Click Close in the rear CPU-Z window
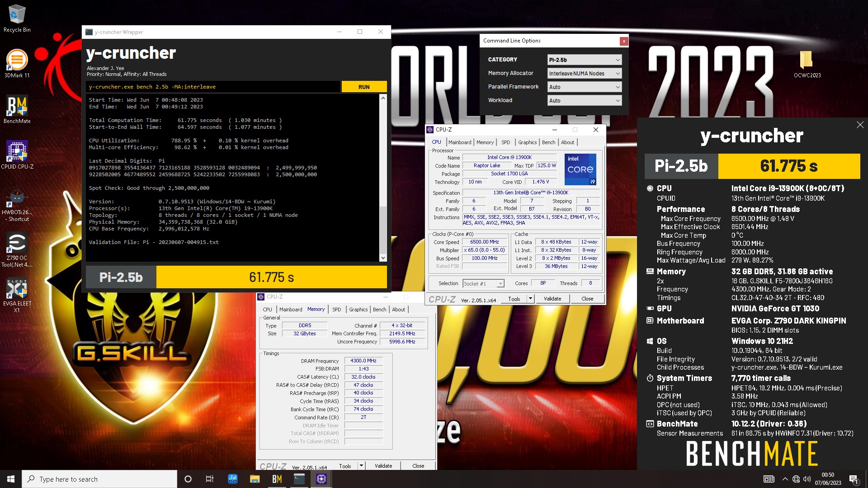Viewport: 868px width, 488px height. [x=418, y=466]
